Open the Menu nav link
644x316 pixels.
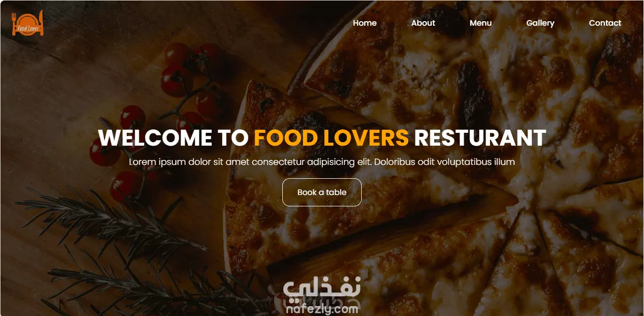481,23
